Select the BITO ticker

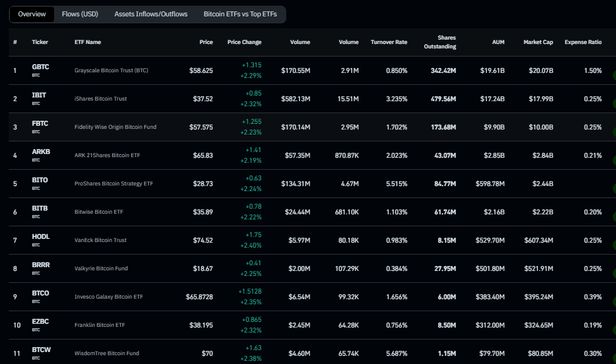[x=40, y=180]
